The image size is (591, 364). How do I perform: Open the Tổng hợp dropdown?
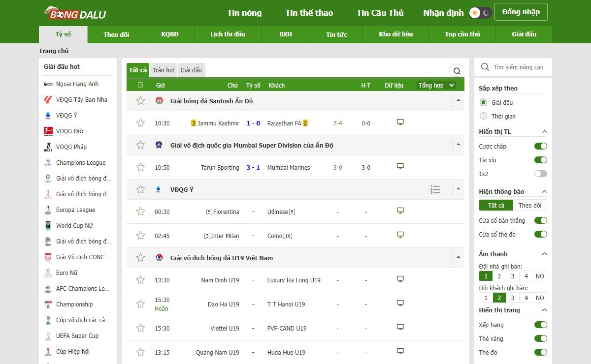coord(436,85)
